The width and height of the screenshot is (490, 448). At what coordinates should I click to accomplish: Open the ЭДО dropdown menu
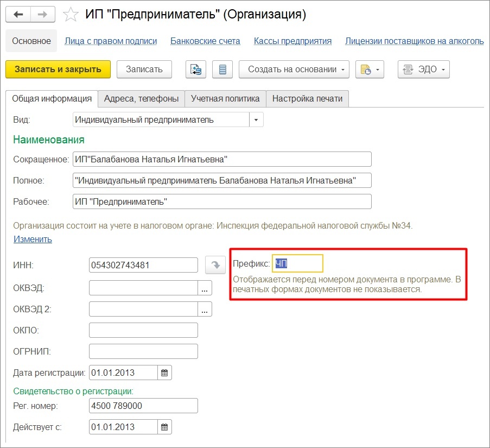[424, 69]
